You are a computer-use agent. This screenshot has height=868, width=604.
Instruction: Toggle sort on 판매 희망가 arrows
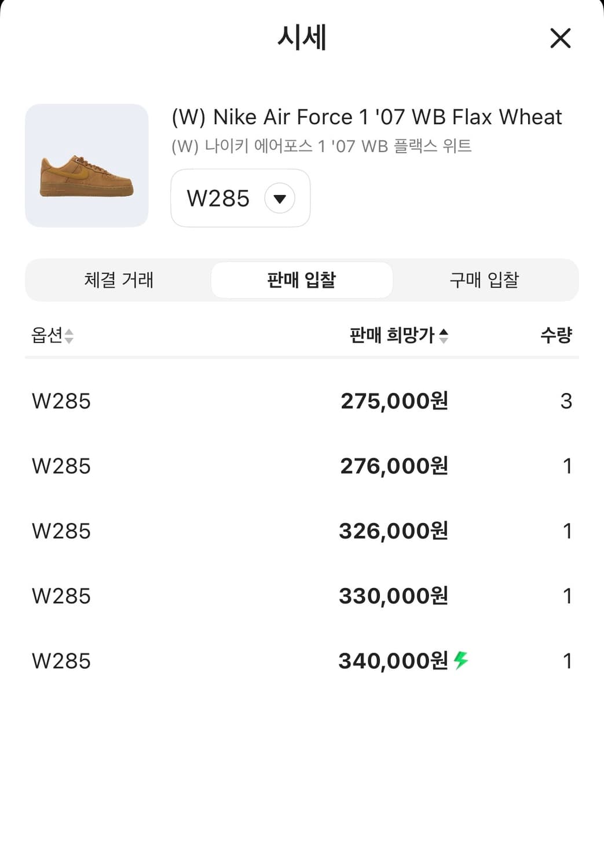[444, 336]
